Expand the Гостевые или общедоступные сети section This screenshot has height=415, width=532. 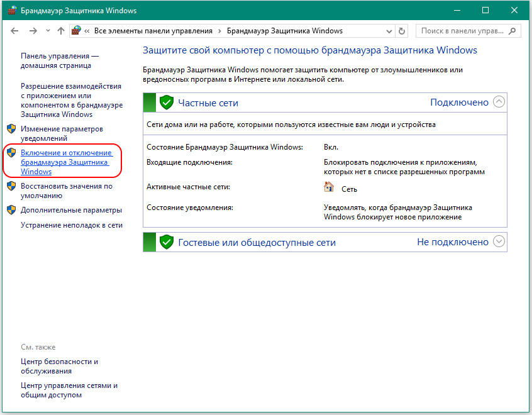click(499, 241)
